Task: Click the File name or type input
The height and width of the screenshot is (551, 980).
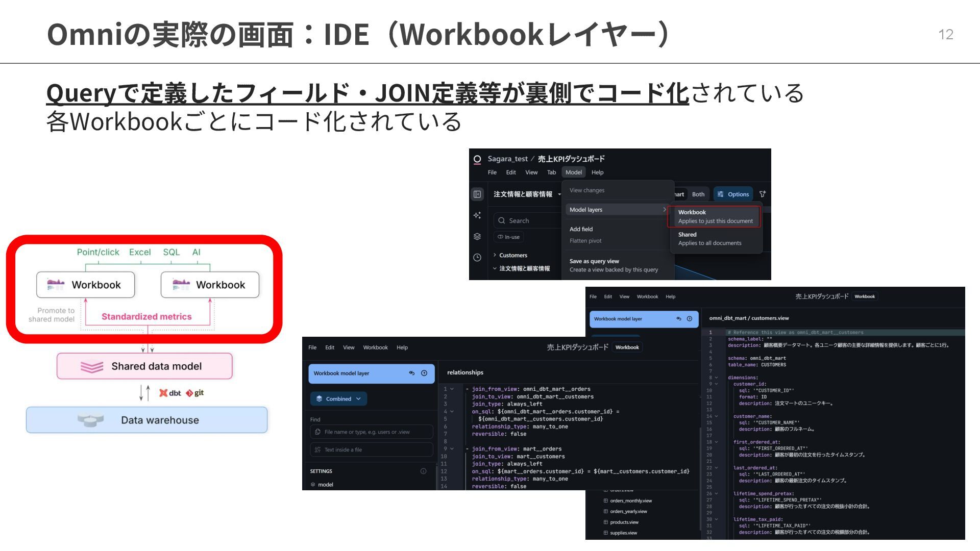Action: coord(373,432)
